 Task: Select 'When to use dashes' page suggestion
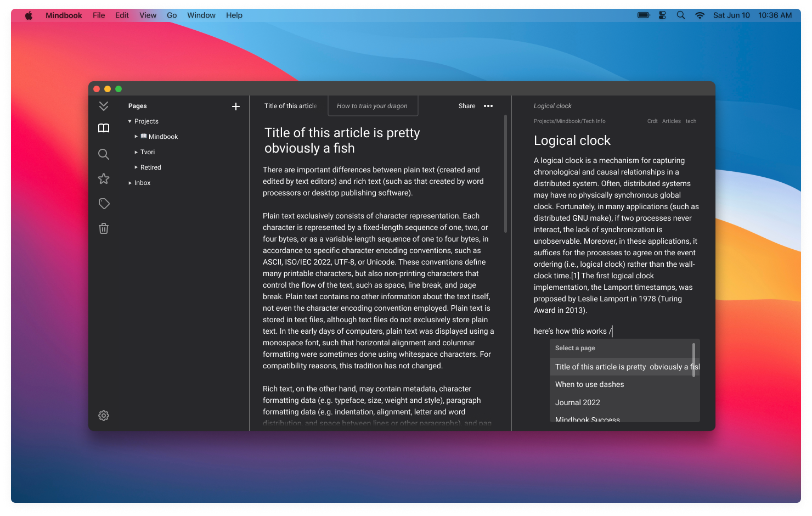click(625, 384)
